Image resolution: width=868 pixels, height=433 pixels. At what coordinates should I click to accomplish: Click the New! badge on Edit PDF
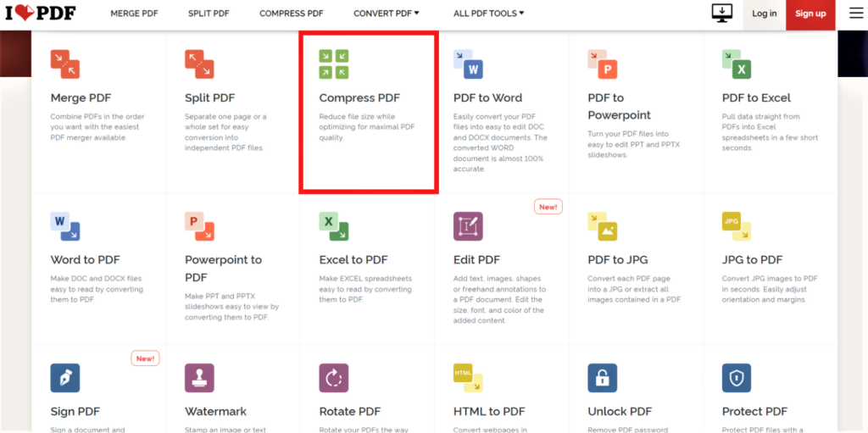548,207
